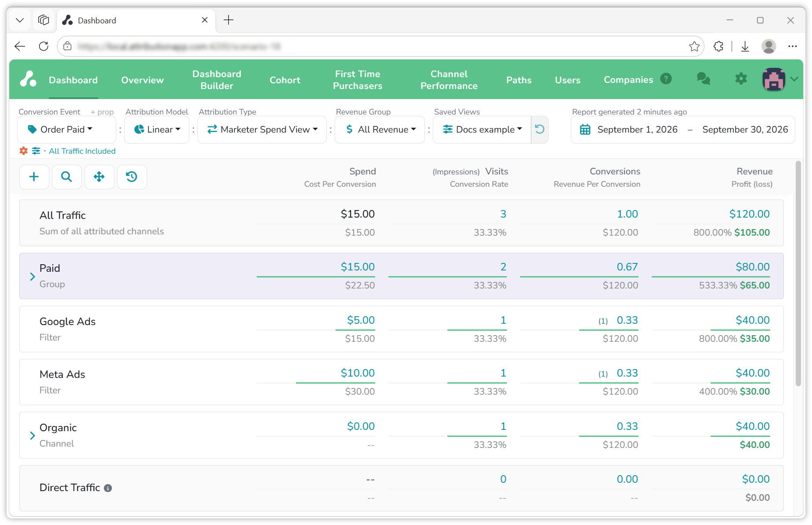Click the help question mark near Companies

[x=666, y=79]
